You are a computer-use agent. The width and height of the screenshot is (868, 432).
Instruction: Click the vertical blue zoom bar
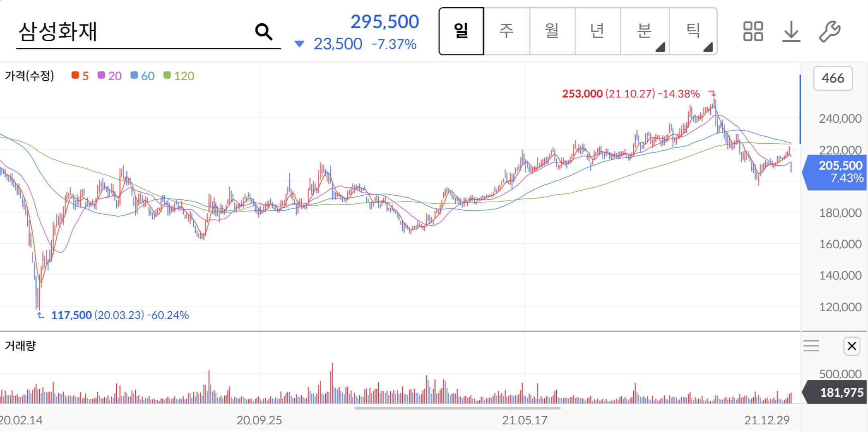point(800,109)
